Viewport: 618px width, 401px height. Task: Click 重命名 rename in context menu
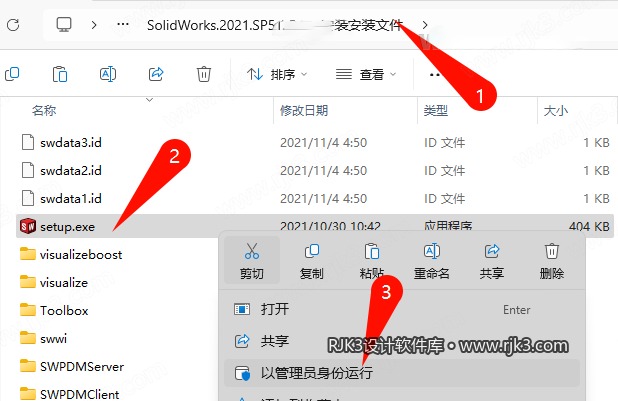tap(432, 260)
